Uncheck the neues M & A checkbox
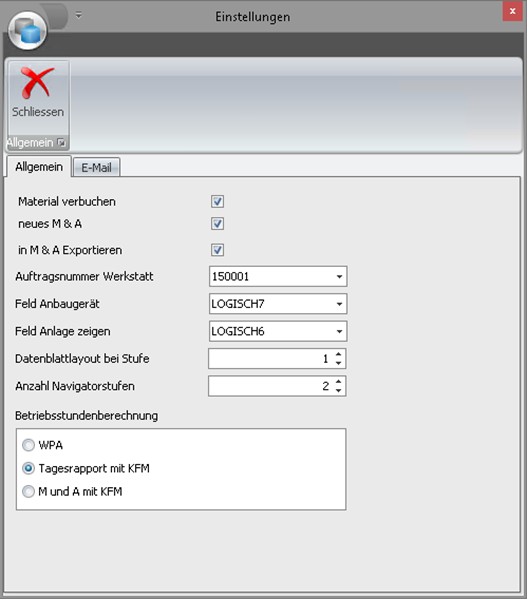This screenshot has width=527, height=599. (217, 223)
